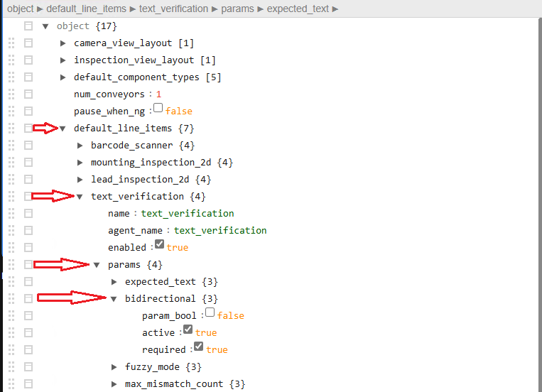The height and width of the screenshot is (392, 542).
Task: Uncheck the enabled checkbox under text_verification
Action: tap(160, 245)
